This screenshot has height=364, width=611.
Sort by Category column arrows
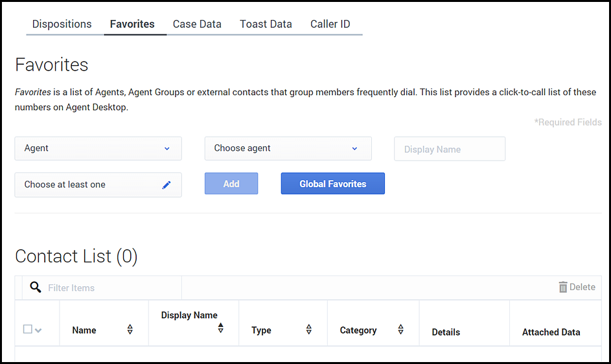point(400,330)
